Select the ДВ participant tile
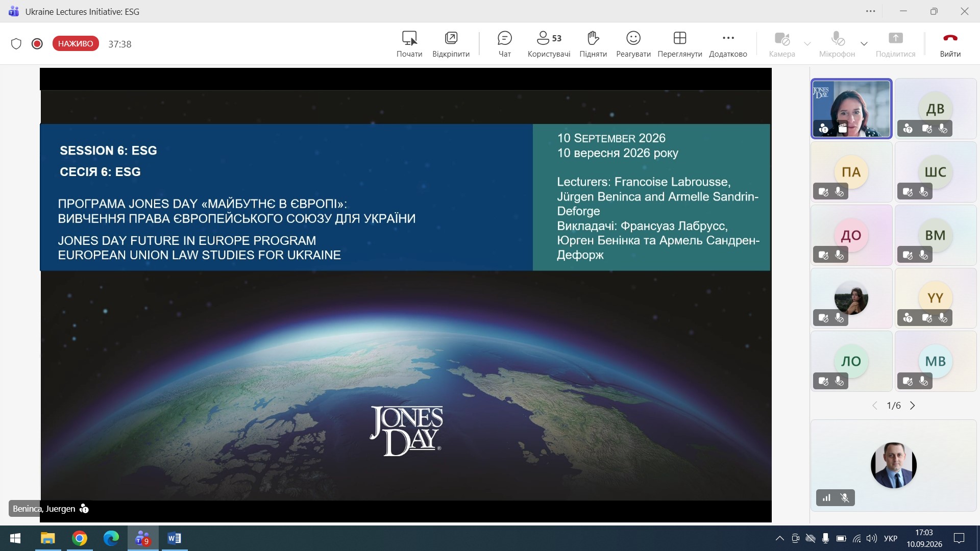The height and width of the screenshot is (551, 980). coord(935,109)
